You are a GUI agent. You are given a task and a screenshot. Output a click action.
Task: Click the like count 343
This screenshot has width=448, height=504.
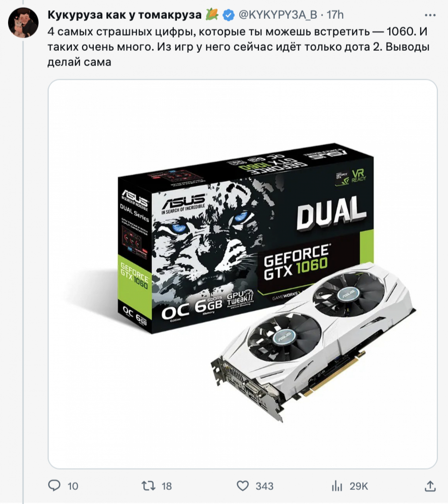pos(264,486)
